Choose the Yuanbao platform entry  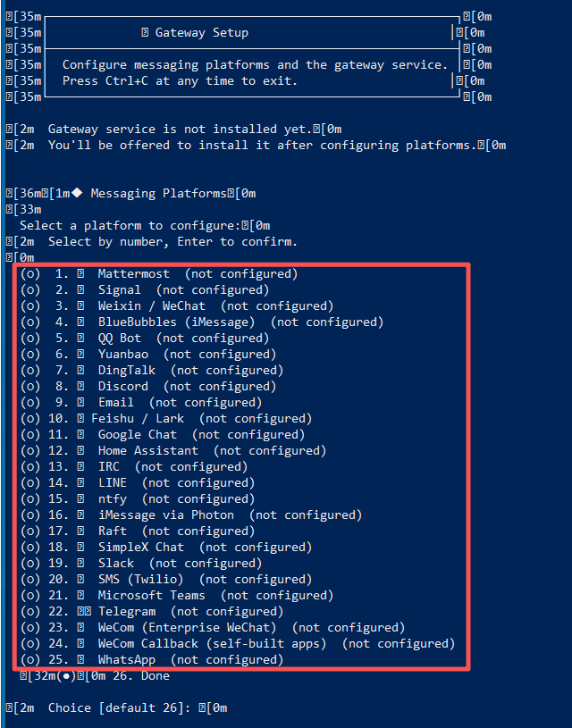pos(148,355)
